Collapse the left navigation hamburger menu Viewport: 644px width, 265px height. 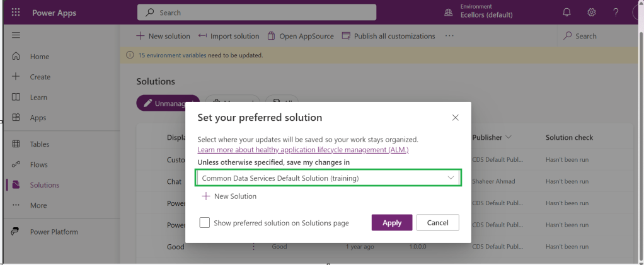16,35
